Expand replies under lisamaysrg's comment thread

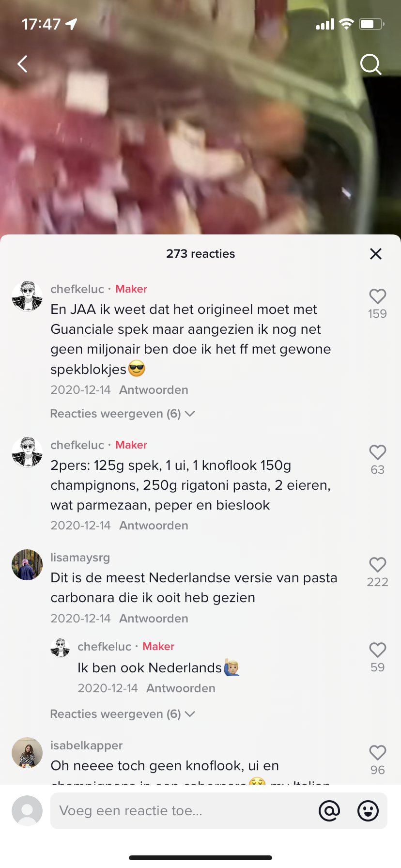coord(122,714)
